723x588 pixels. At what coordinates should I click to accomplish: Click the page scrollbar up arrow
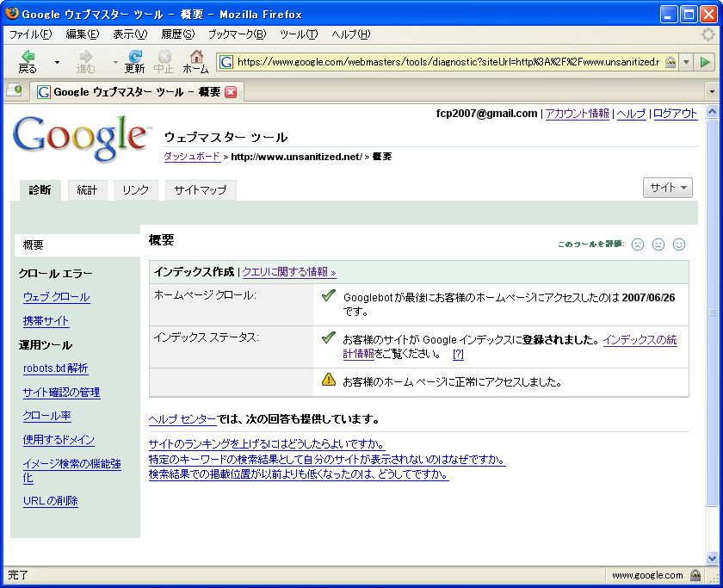point(712,112)
